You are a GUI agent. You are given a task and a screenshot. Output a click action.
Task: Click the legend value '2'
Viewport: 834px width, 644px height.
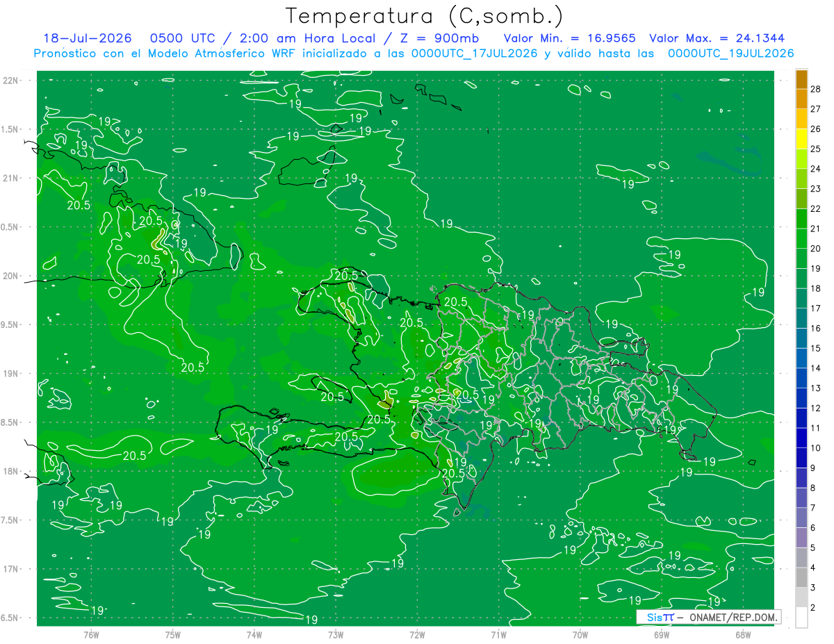(x=814, y=608)
